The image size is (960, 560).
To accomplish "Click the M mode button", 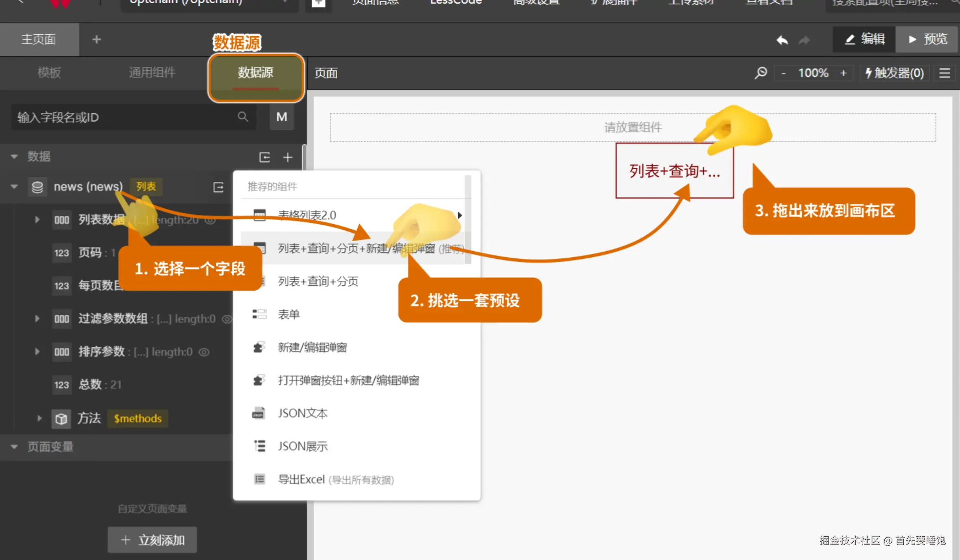I will (x=281, y=117).
